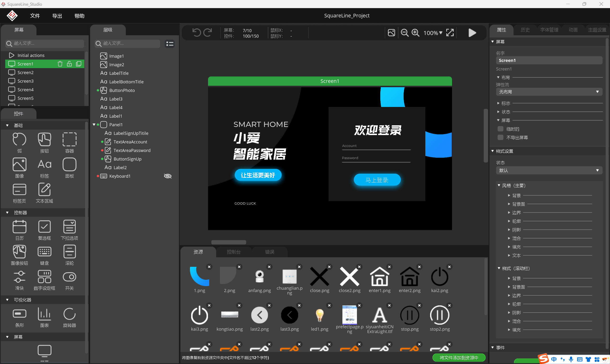Check the 临时的 checkbox
The image size is (610, 364).
tap(500, 129)
